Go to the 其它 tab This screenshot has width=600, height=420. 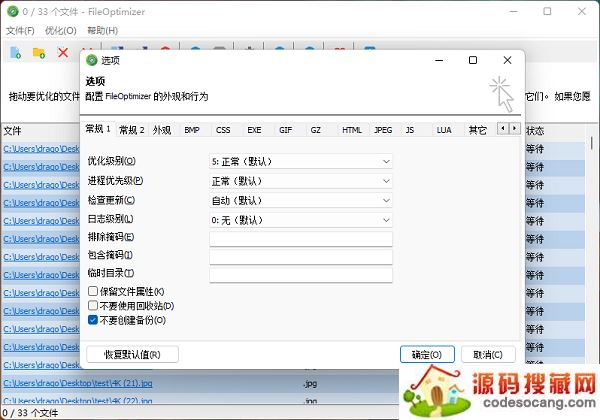(478, 130)
